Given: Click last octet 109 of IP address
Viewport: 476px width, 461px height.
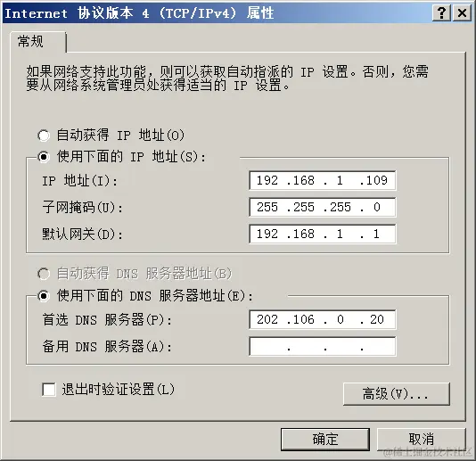Looking at the screenshot, I should coord(377,181).
